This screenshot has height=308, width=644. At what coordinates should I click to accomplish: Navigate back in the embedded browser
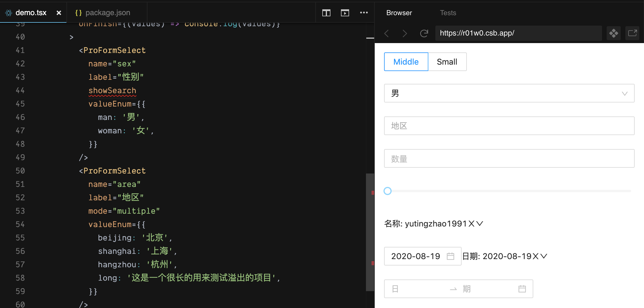point(386,33)
